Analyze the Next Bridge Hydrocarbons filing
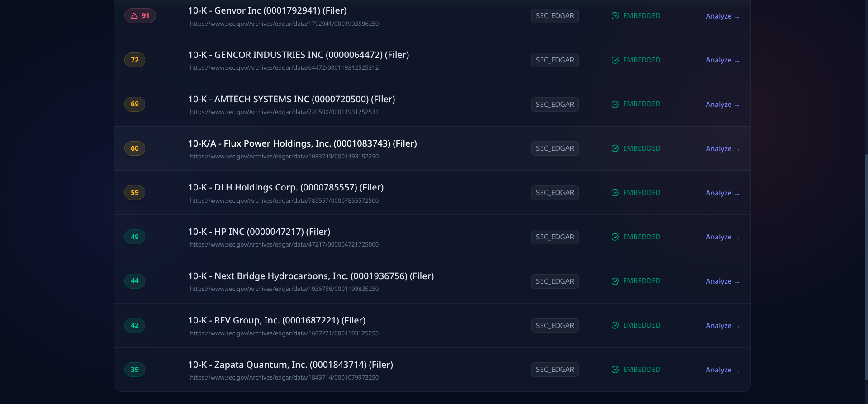The width and height of the screenshot is (868, 404). 722,281
